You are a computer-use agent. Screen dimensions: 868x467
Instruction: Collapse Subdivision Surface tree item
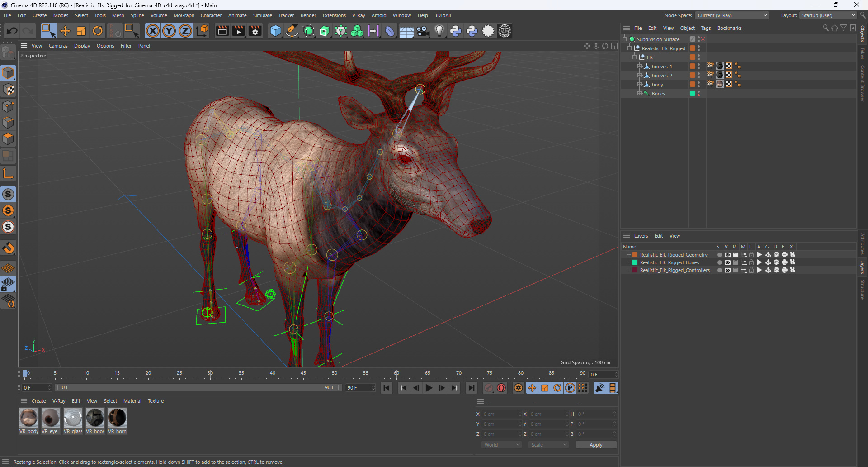[625, 39]
